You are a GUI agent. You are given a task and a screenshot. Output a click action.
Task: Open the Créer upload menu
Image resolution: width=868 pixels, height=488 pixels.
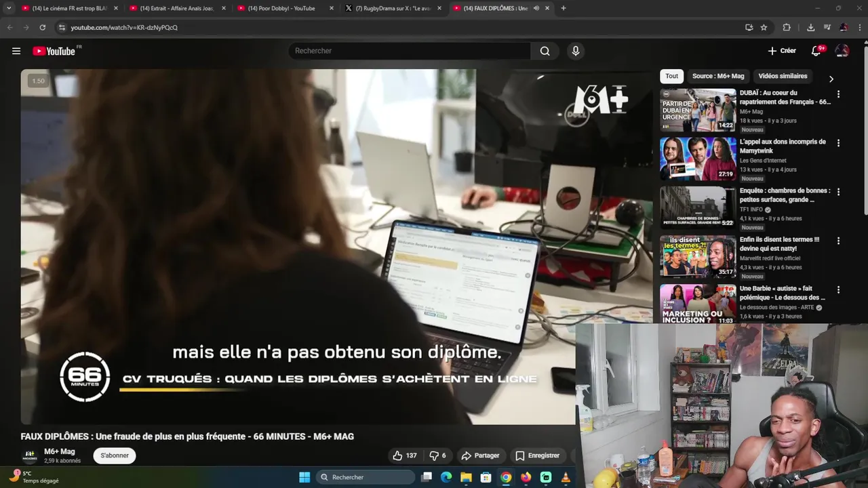coord(782,51)
